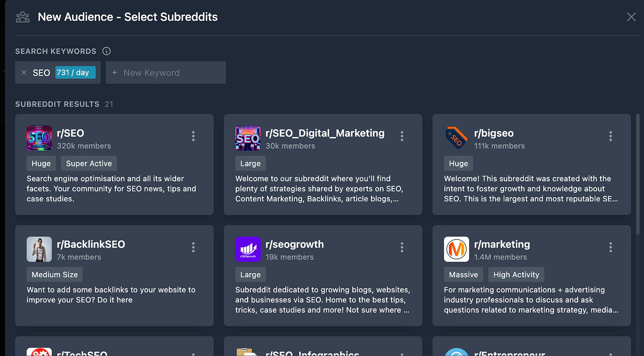Click the r/BacklinkSEO avatar image

pos(39,249)
